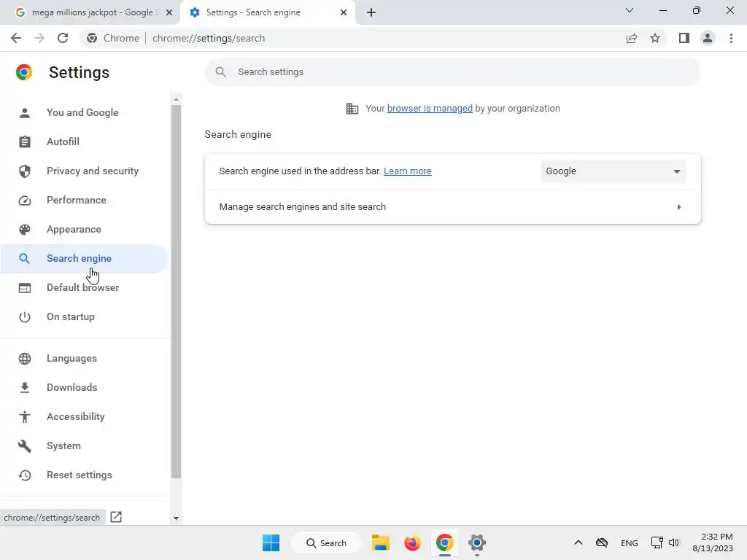747x560 pixels.
Task: Click the Chrome taskbar icon
Action: (x=444, y=542)
